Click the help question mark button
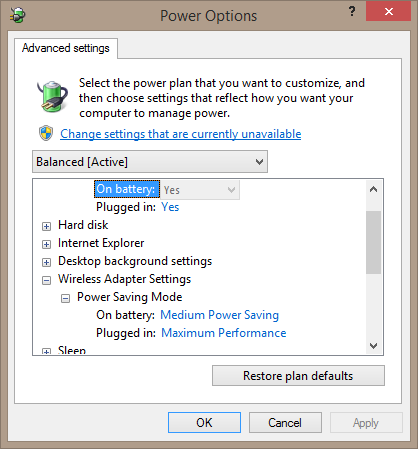Image resolution: width=418 pixels, height=449 pixels. pyautogui.click(x=352, y=12)
